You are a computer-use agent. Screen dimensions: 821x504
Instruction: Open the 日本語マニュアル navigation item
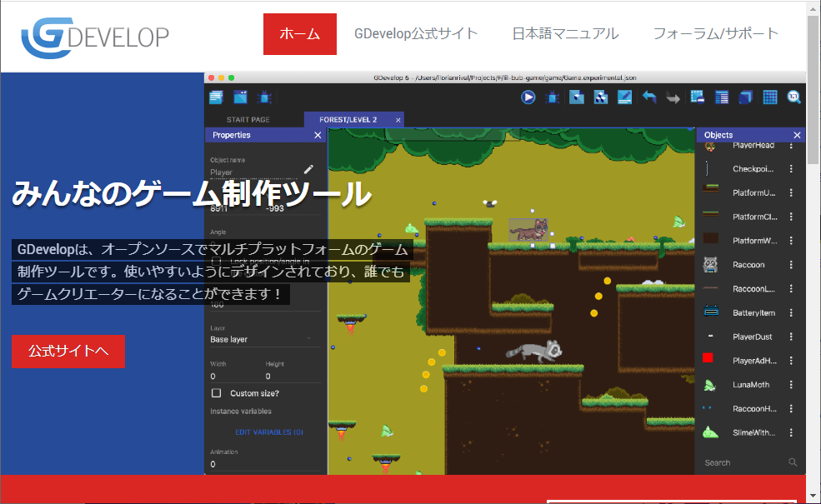(x=565, y=33)
